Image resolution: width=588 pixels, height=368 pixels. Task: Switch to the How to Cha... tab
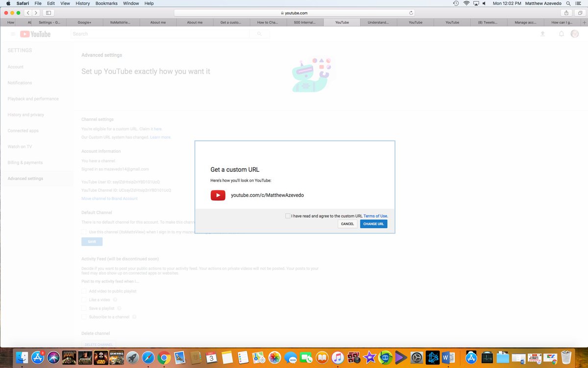tap(268, 22)
